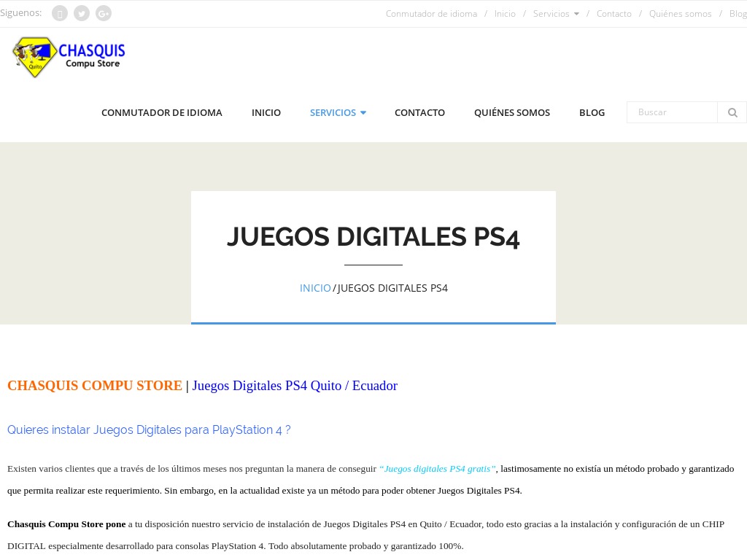Viewport: 747px width, 560px height.
Task: Open the homepage via the logo image
Action: click(69, 57)
